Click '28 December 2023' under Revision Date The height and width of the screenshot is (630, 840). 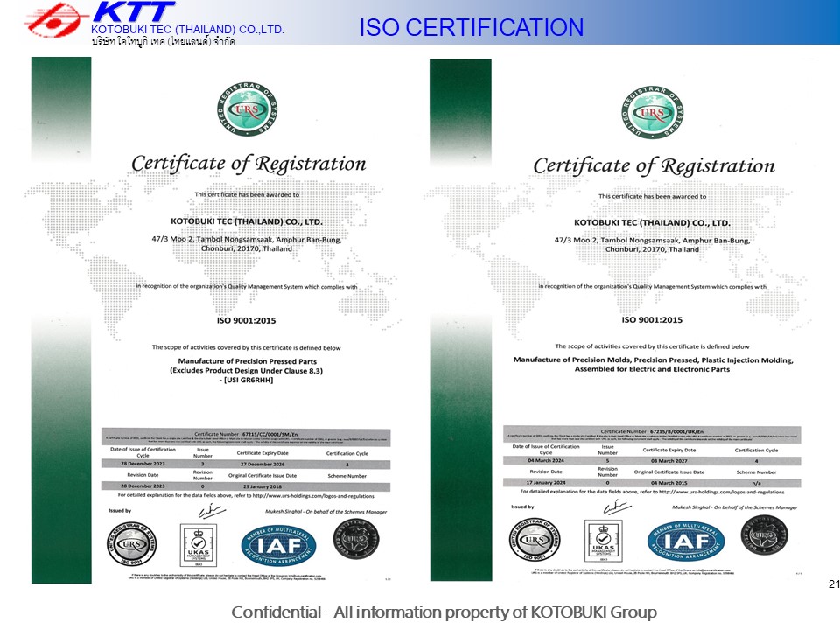click(143, 486)
